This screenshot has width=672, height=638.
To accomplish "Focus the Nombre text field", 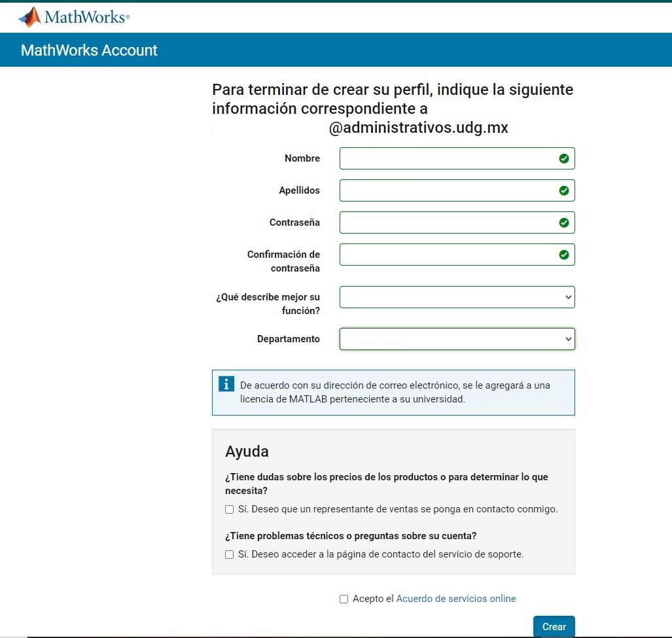I will click(447, 158).
